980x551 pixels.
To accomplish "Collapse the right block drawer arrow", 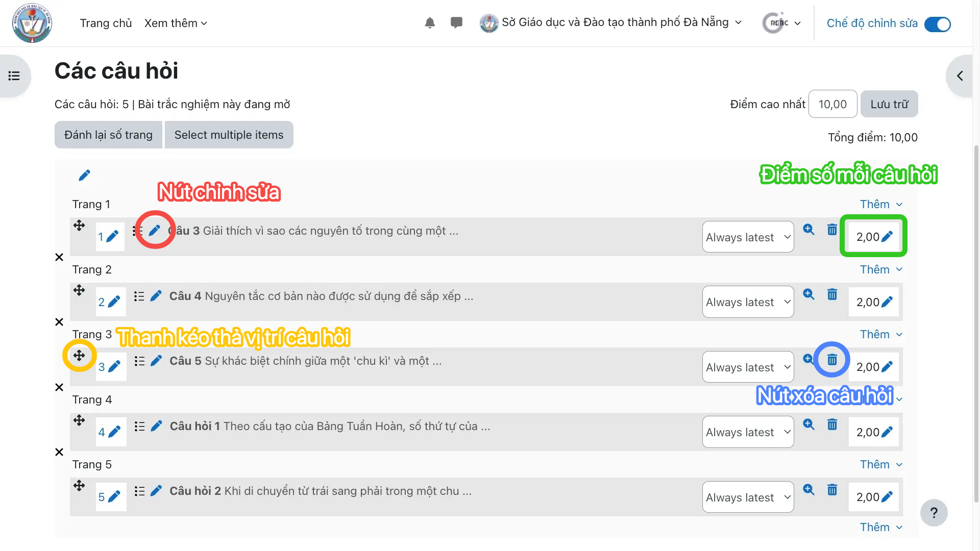I will pos(960,76).
